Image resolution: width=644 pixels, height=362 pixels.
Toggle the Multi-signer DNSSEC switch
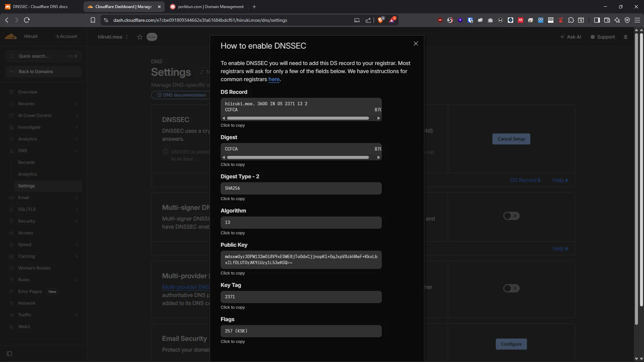point(511,216)
